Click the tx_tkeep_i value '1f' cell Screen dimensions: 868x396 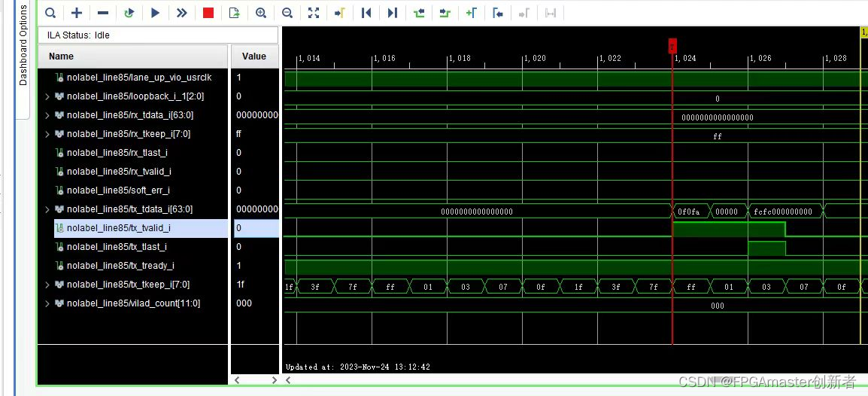(255, 285)
